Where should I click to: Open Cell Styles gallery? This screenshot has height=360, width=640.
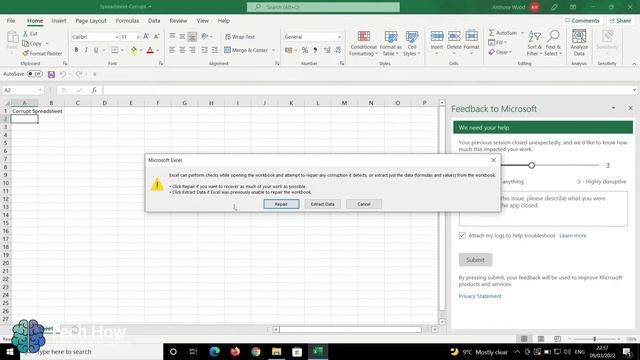coord(411,43)
